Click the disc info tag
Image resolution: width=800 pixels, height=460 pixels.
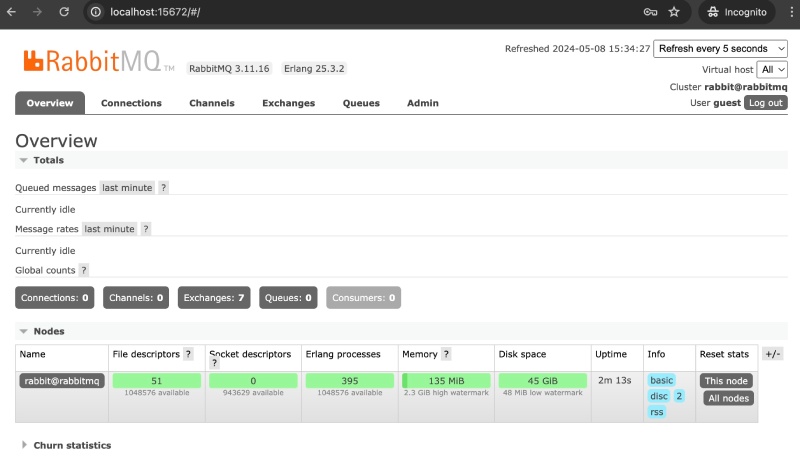(x=659, y=396)
